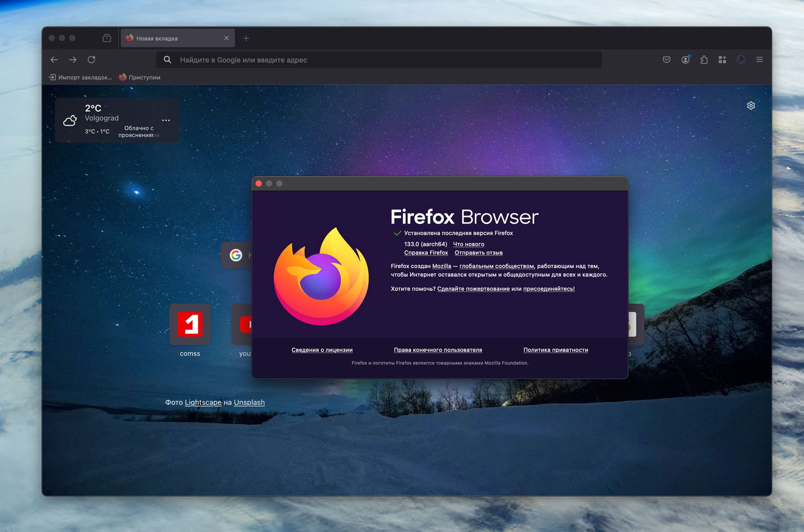Open the Extensions puzzle-piece icon
This screenshot has height=532, width=804.
704,59
